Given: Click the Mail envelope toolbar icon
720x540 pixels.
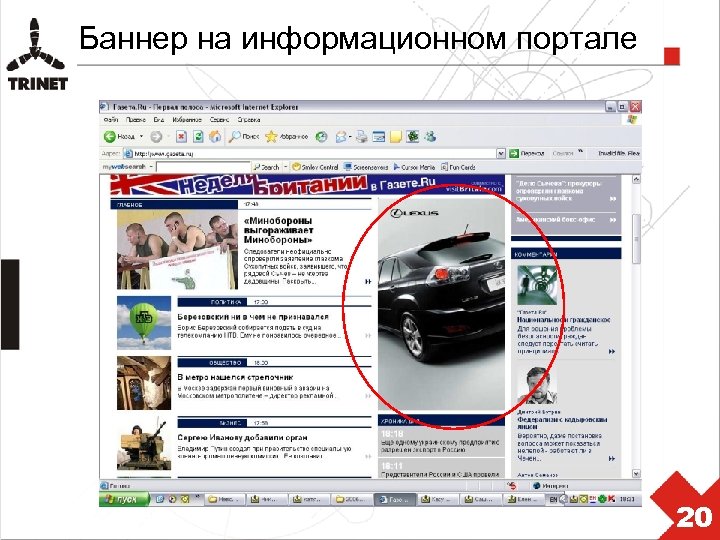Looking at the screenshot, I should point(341,136).
